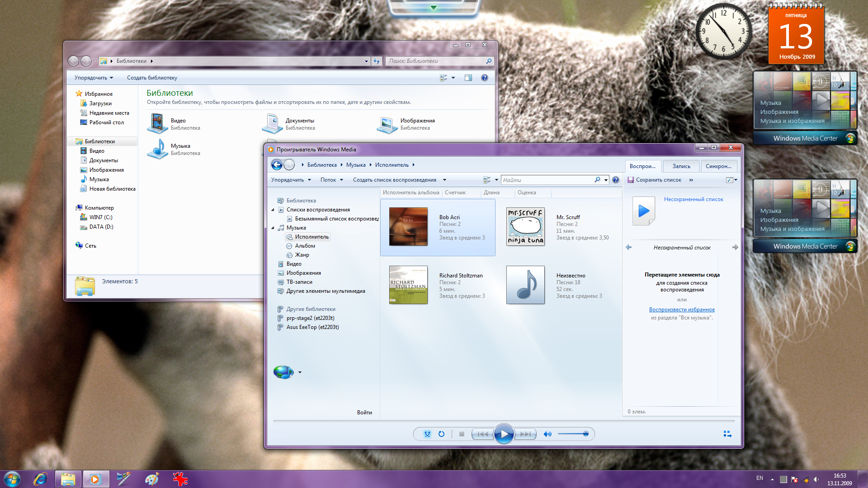868x488 pixels.
Task: Click the Найти search field
Action: tap(547, 180)
